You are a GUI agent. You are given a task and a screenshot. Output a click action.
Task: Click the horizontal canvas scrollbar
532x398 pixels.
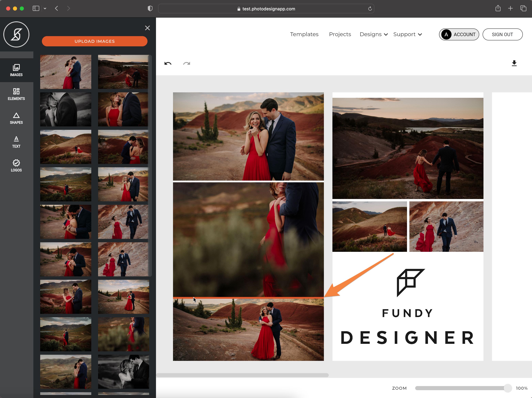(242, 375)
